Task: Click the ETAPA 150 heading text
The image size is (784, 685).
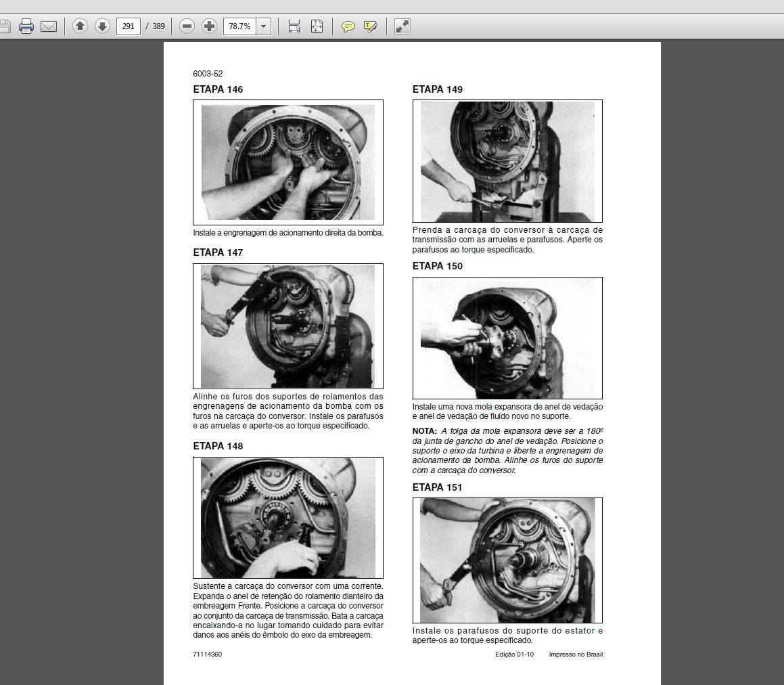Action: pos(438,266)
